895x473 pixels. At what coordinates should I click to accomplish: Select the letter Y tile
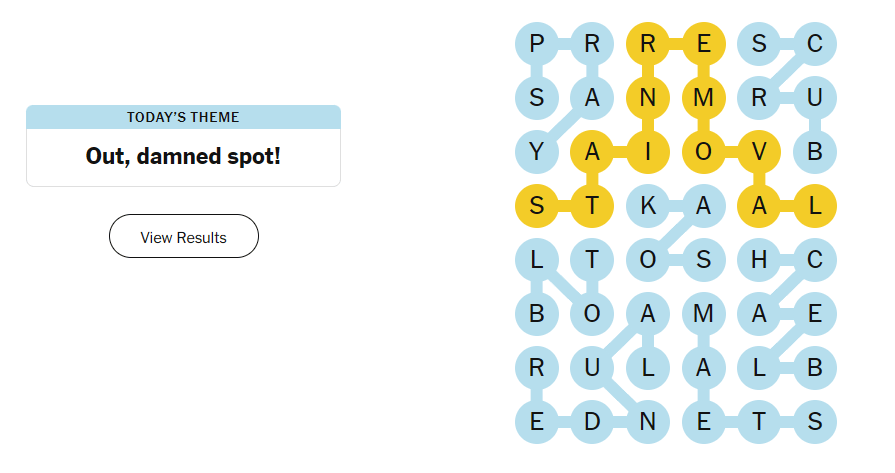pyautogui.click(x=536, y=152)
